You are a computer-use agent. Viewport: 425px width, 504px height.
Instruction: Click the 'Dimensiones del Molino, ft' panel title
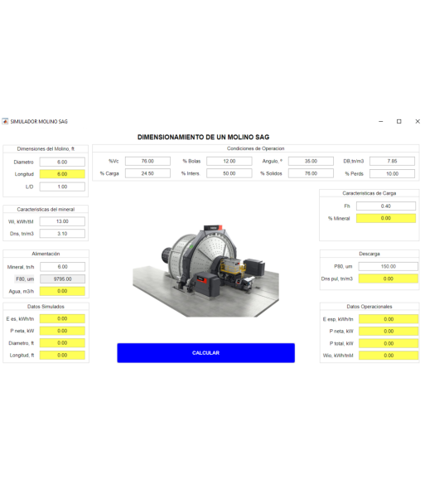(x=46, y=149)
